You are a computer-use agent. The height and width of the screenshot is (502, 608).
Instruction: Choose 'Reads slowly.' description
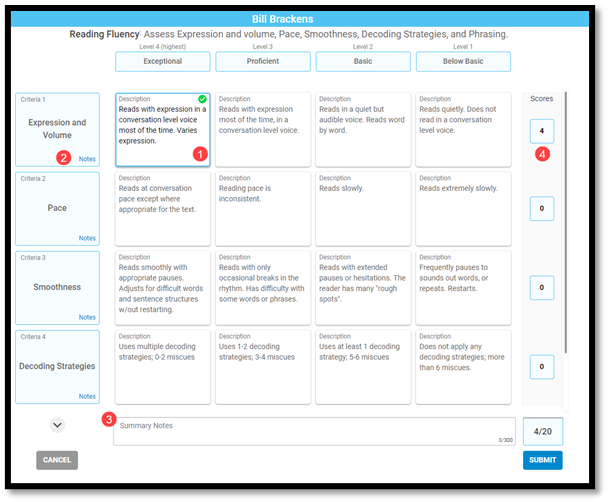pos(363,209)
